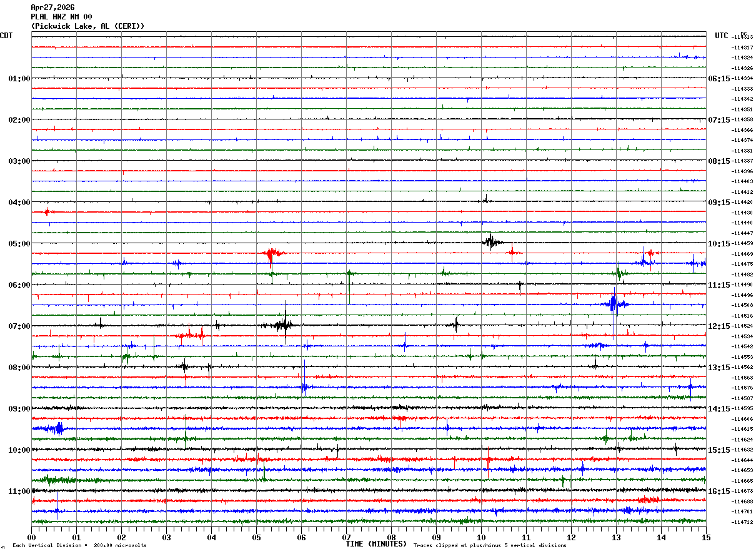Click the DC offset value -114459
This screenshot has height=554, width=756.
pyautogui.click(x=742, y=243)
